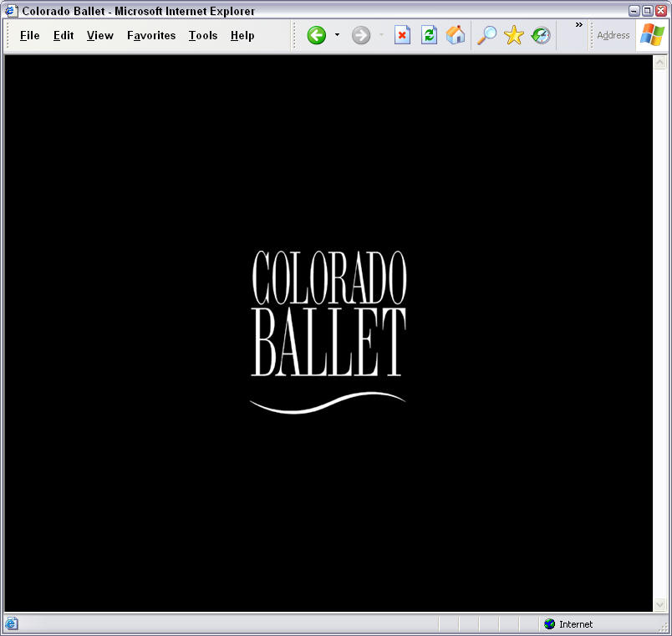Open the Favorites menu
This screenshot has height=636, width=672.
tap(151, 36)
